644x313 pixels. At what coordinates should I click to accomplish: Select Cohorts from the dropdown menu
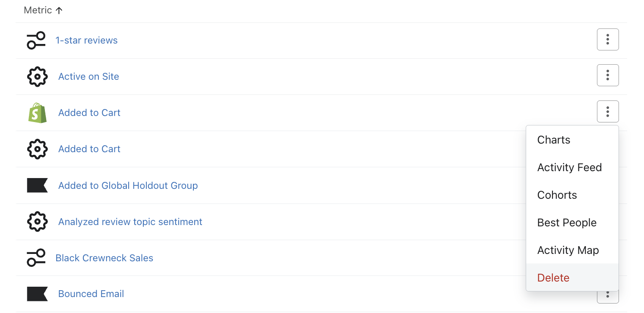[557, 195]
